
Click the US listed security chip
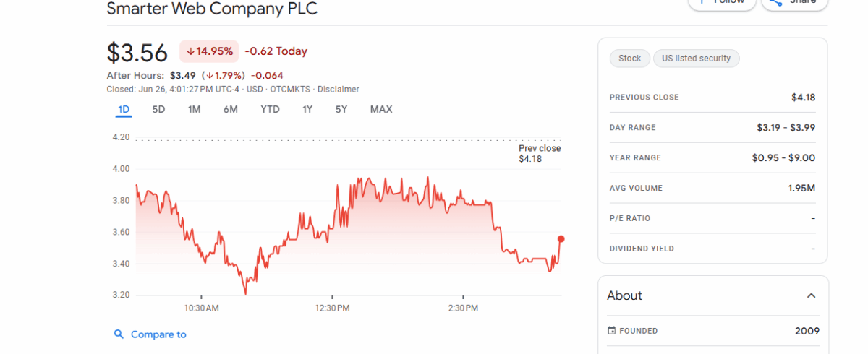pos(696,59)
